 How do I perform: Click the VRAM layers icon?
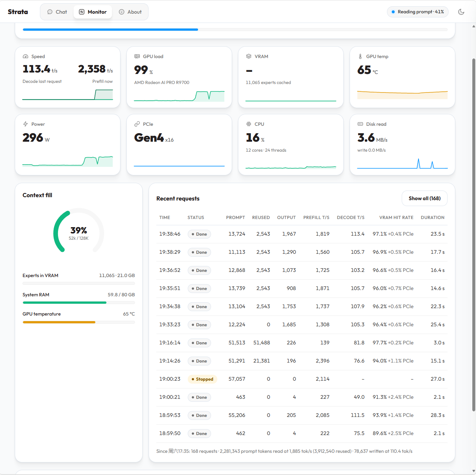[x=249, y=57]
